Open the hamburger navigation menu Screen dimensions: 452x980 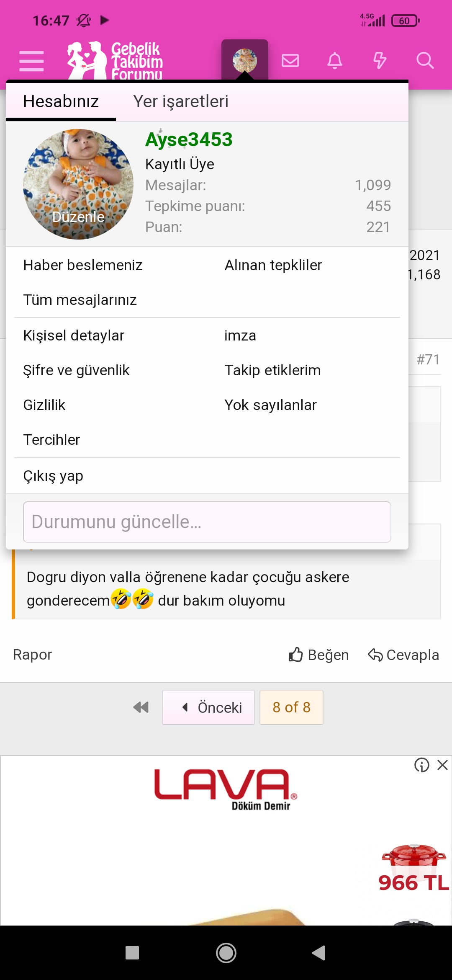(31, 61)
